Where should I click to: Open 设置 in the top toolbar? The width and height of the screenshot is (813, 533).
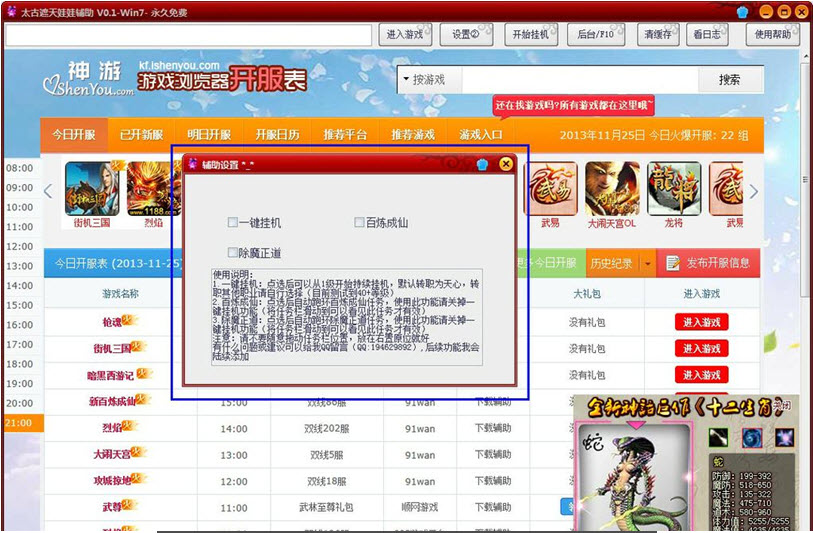pos(466,34)
